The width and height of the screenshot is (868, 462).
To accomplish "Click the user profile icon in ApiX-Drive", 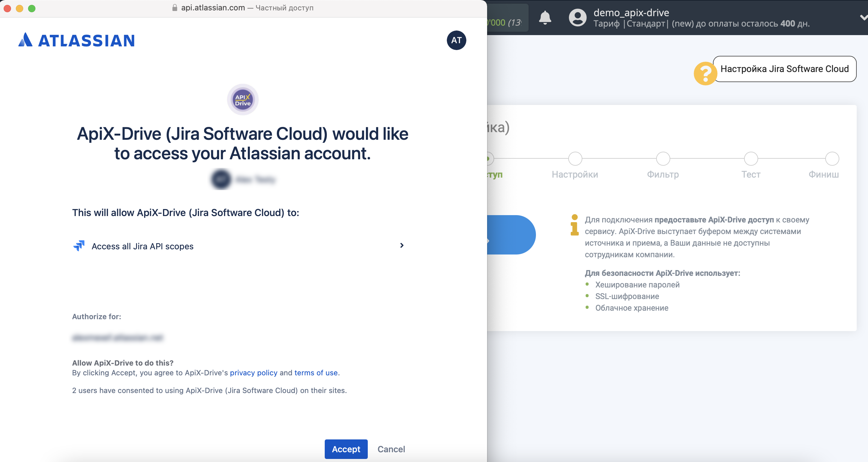I will 577,17.
